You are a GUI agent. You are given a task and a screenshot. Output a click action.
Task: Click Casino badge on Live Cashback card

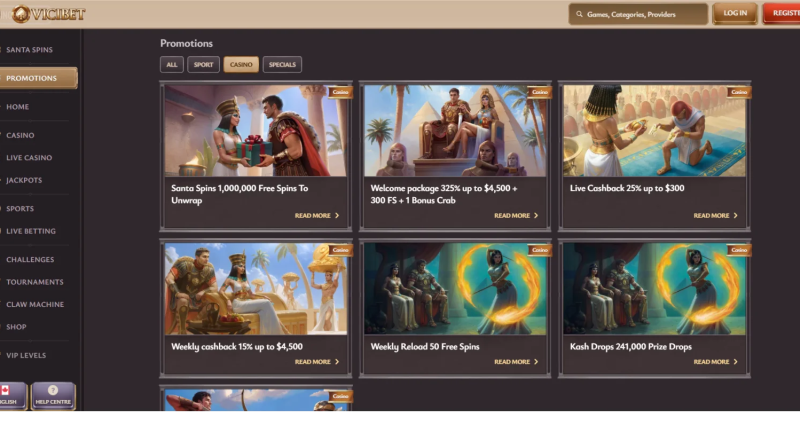739,92
